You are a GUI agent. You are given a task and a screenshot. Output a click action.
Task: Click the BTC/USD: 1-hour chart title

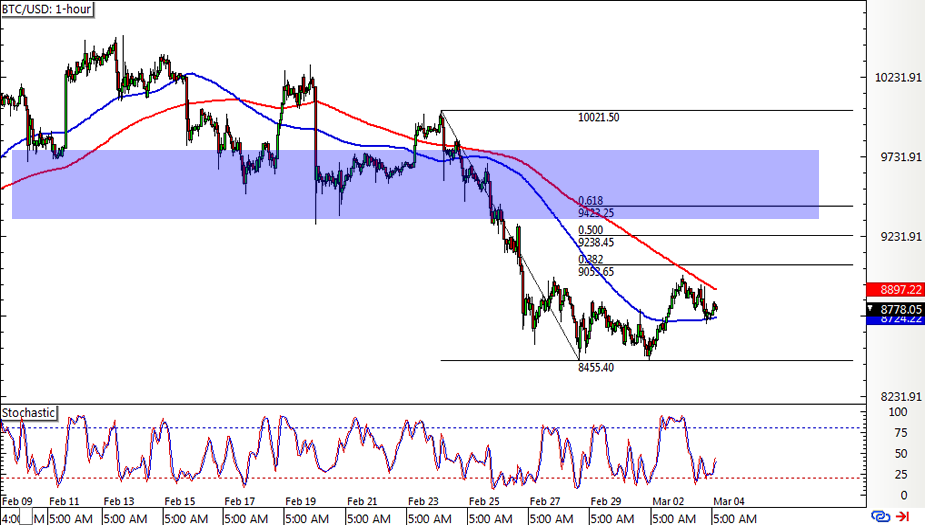pos(47,9)
